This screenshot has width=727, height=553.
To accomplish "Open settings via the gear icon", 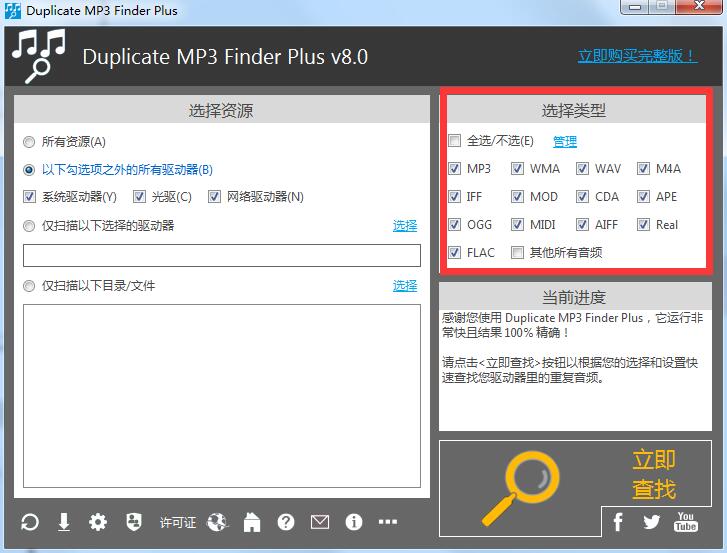I will point(98,522).
